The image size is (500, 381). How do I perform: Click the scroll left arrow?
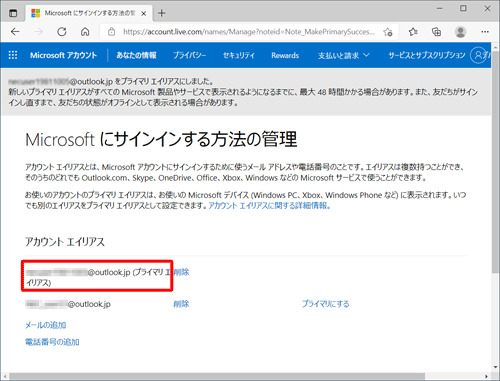tap(5, 376)
